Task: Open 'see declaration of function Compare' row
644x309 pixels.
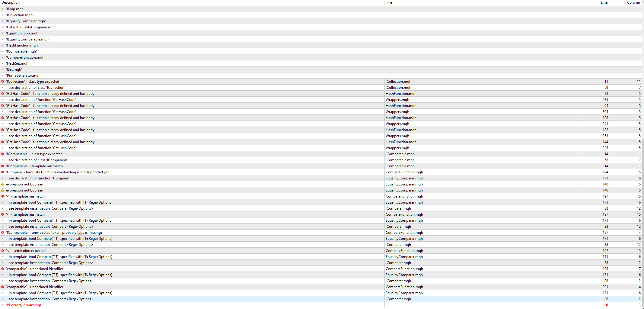Action: 39,178
